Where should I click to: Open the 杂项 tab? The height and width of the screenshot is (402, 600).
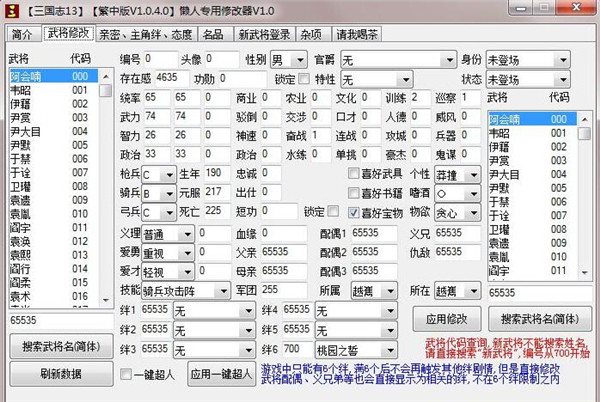pyautogui.click(x=311, y=34)
